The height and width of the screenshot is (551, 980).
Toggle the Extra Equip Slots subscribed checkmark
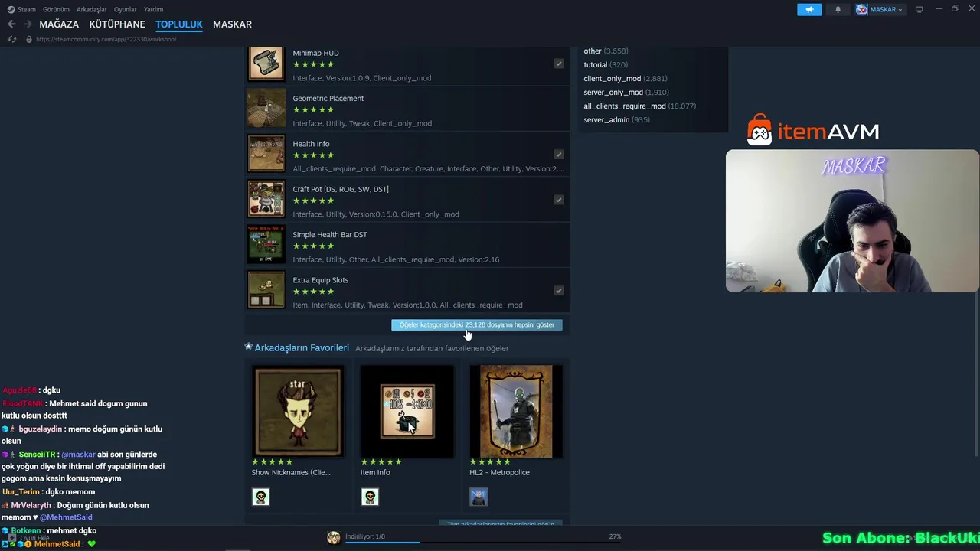[558, 291]
